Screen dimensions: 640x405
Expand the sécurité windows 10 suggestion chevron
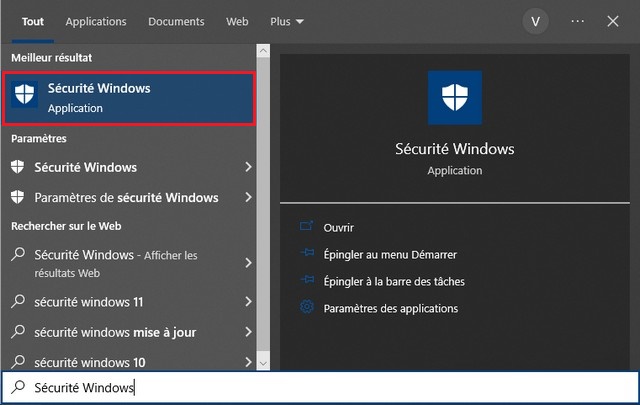click(248, 362)
